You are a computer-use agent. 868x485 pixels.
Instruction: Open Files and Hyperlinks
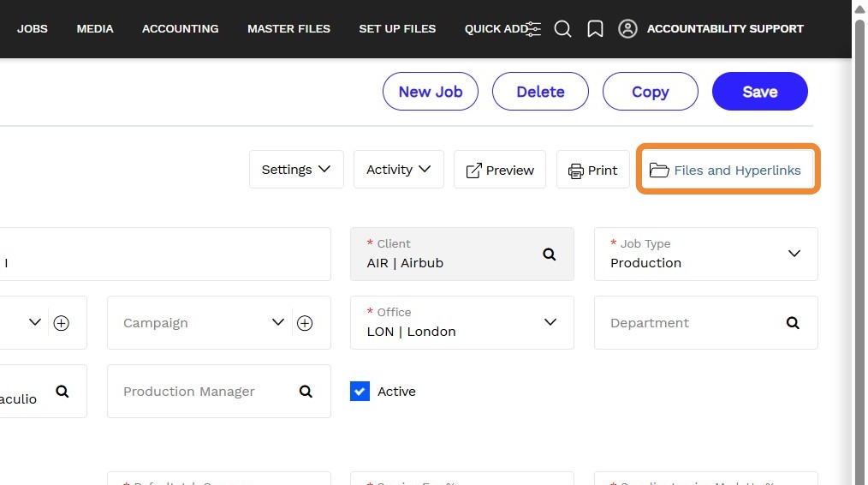click(727, 170)
